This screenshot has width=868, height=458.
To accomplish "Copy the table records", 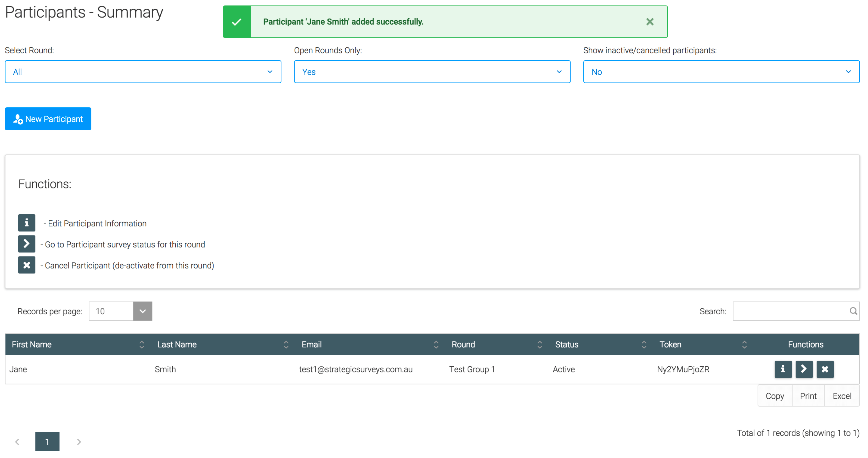I will [774, 396].
